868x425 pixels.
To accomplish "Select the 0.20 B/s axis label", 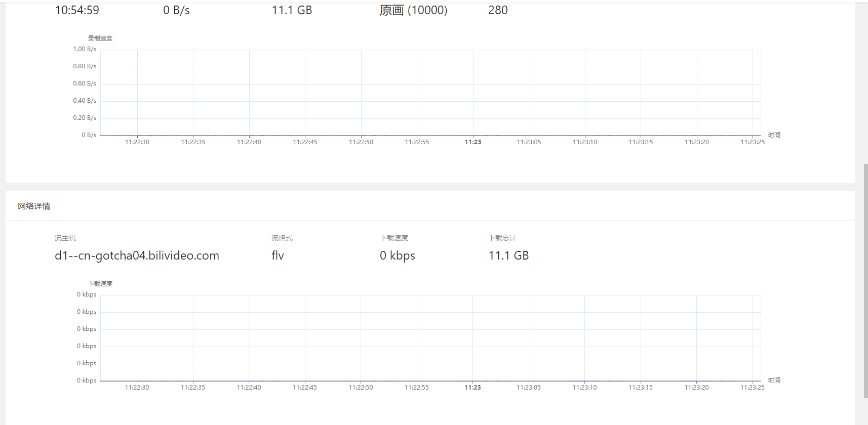I will point(85,118).
